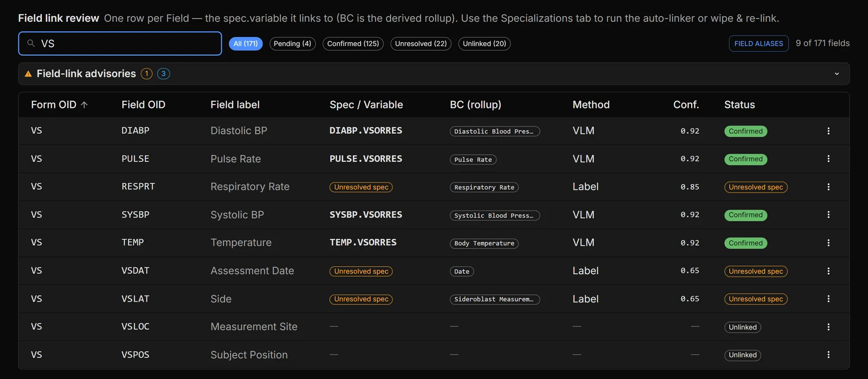Click Confirmed status badge for DIABP
The width and height of the screenshot is (868, 379).
pos(745,131)
